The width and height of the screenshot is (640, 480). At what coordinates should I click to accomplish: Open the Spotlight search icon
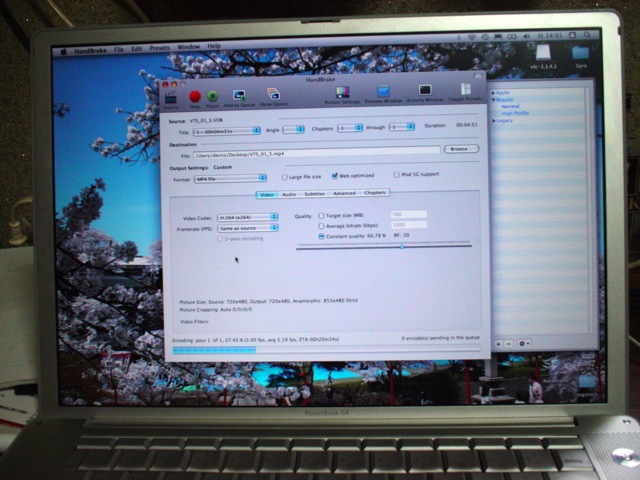(587, 36)
